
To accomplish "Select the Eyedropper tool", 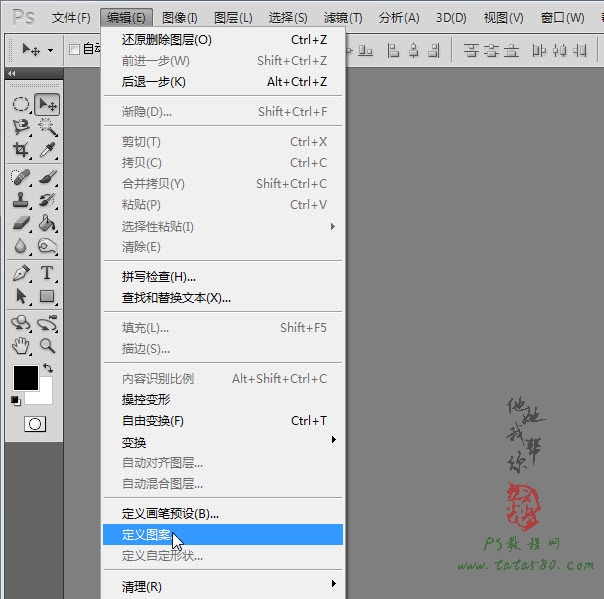I will (47, 150).
